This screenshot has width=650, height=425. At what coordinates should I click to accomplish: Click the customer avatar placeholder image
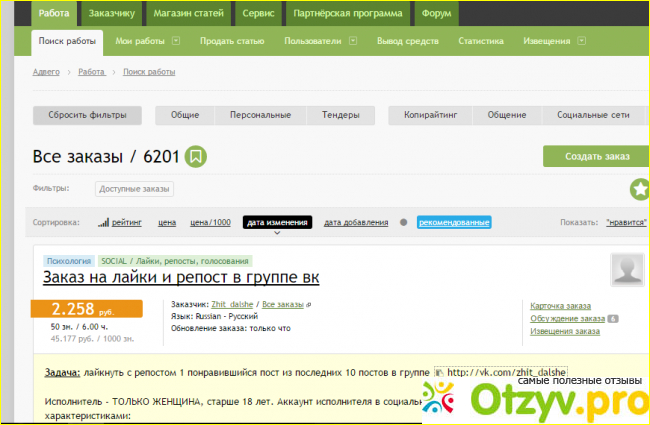(x=629, y=270)
